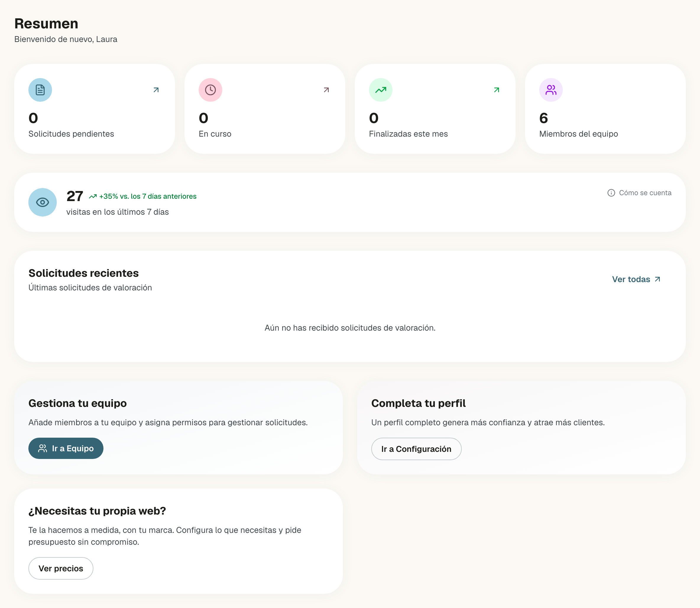Click the clock icon on En curso card
This screenshot has width=700, height=608.
[210, 90]
